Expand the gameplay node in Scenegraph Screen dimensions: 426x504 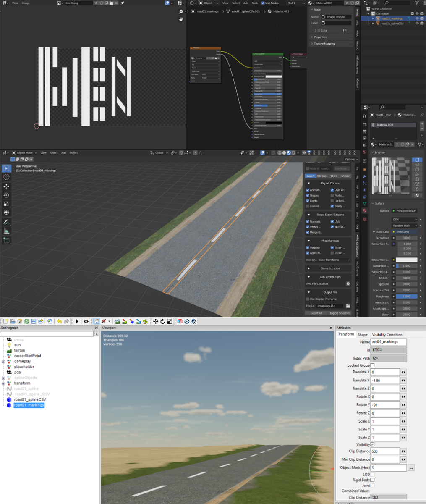click(x=3, y=362)
